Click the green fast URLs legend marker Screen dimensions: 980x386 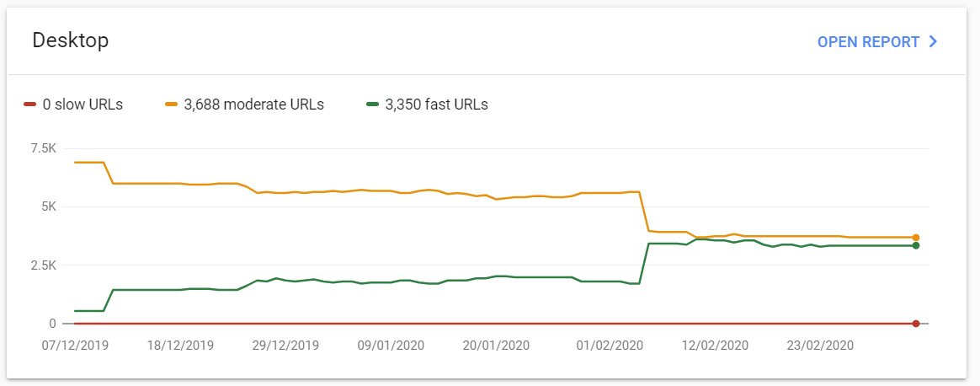point(373,105)
